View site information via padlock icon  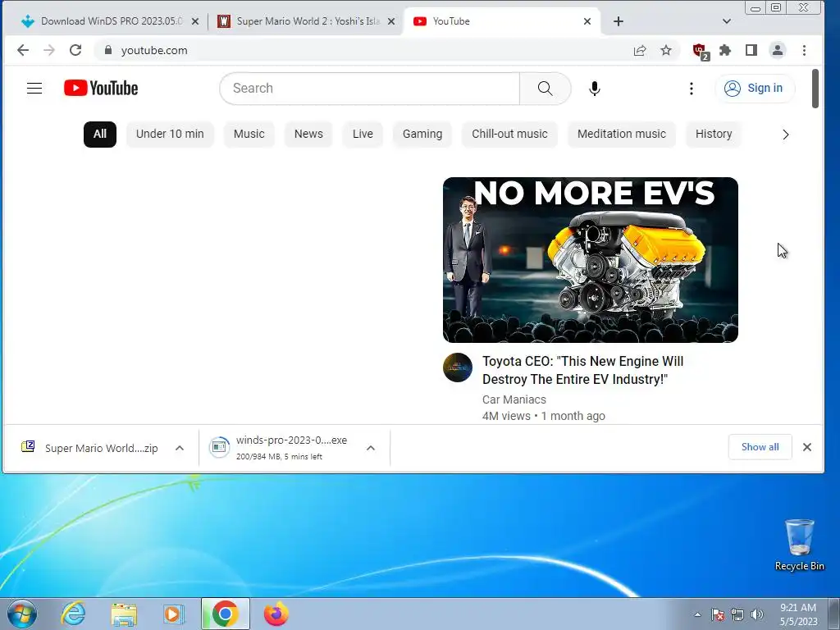(108, 50)
